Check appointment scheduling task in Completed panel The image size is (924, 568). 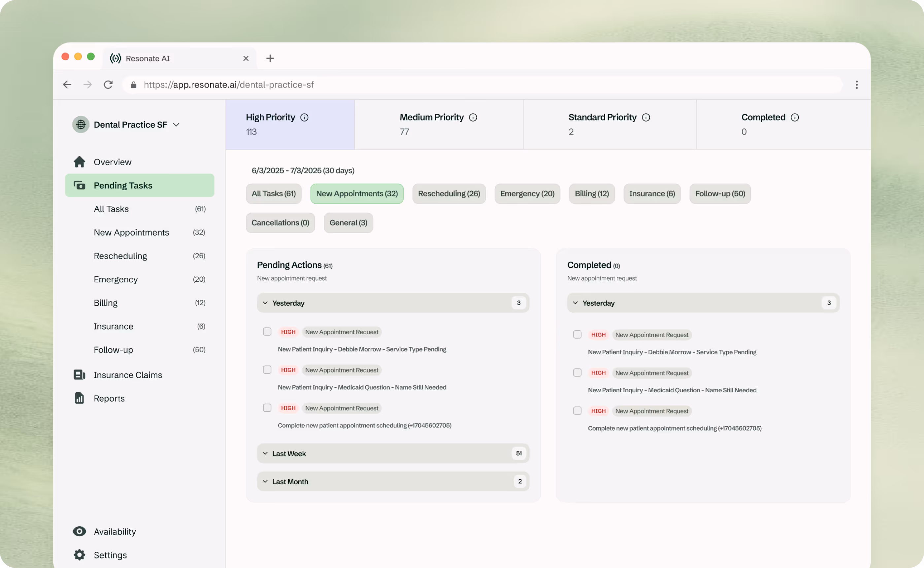point(577,411)
